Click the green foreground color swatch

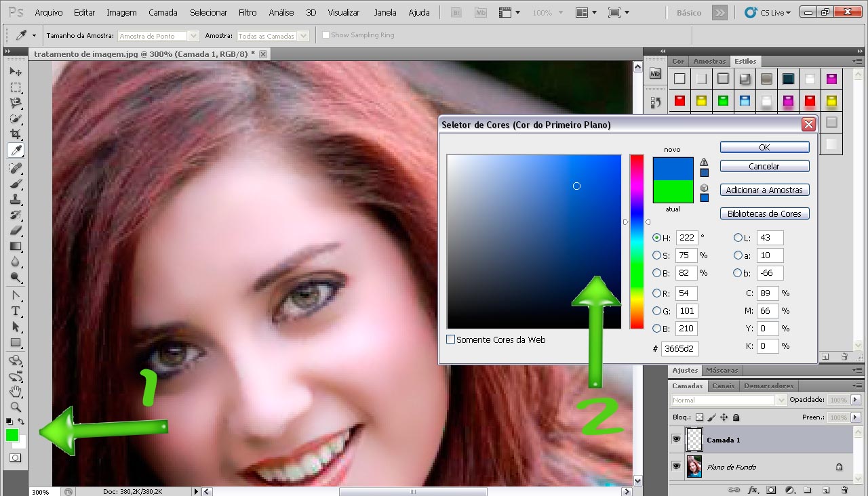[12, 435]
